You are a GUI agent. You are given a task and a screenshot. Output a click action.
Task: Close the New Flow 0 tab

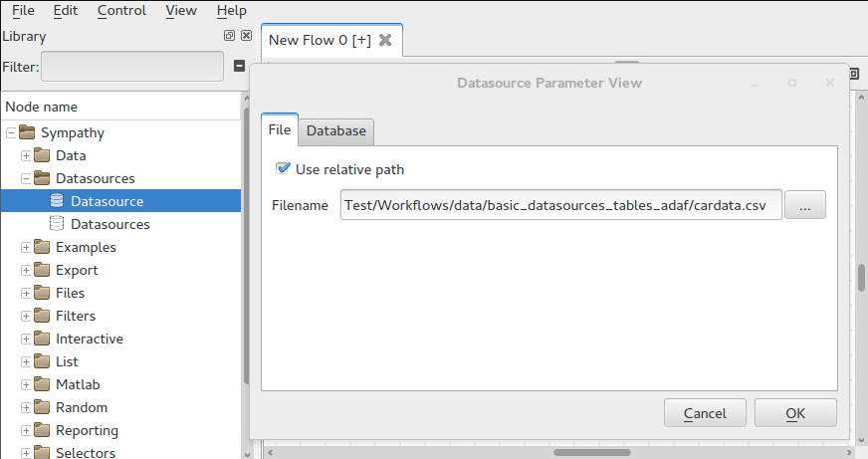click(x=385, y=40)
